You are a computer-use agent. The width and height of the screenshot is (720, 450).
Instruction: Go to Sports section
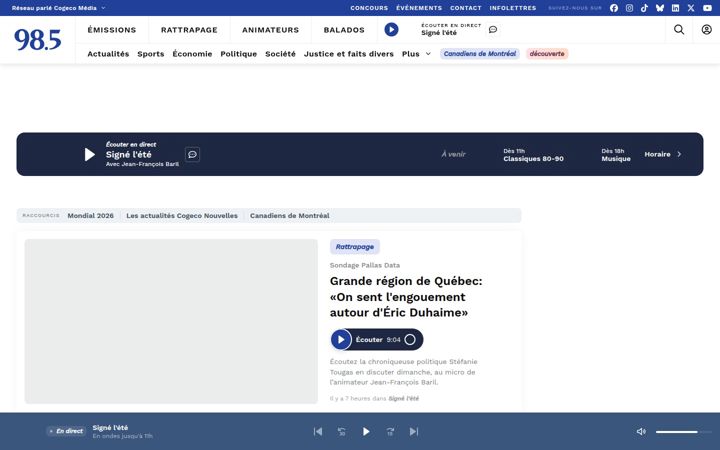pyautogui.click(x=151, y=54)
